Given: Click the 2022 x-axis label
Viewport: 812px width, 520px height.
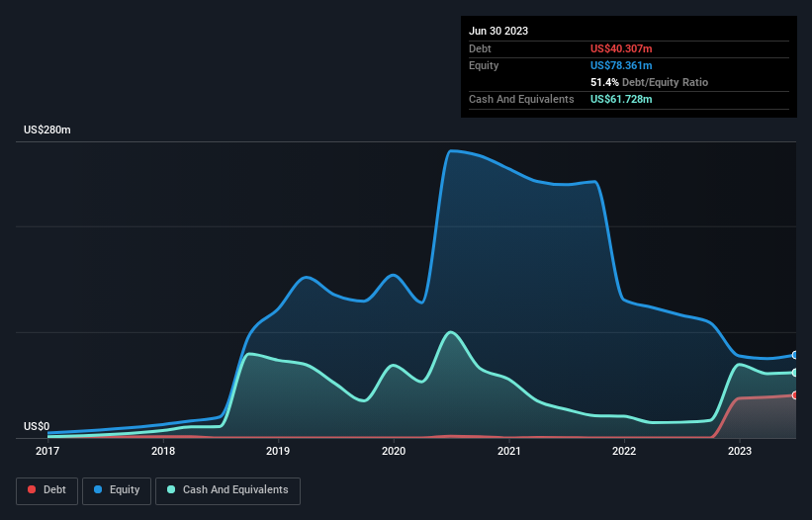Looking at the screenshot, I should [624, 451].
